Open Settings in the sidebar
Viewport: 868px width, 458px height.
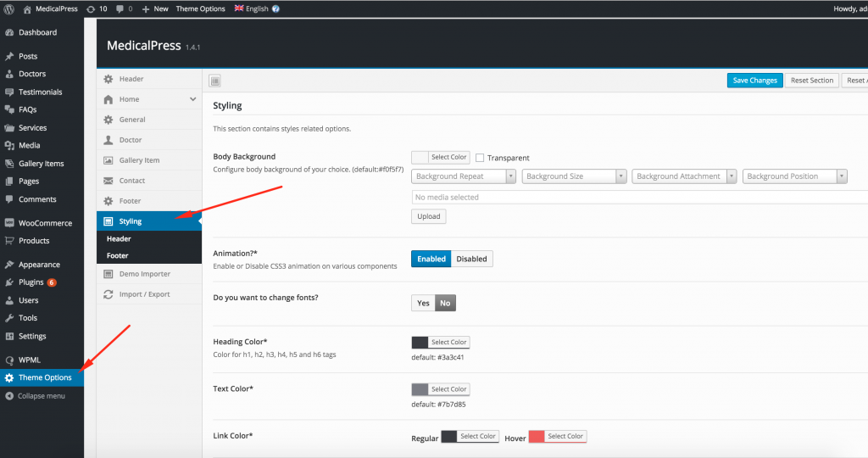[x=32, y=336]
